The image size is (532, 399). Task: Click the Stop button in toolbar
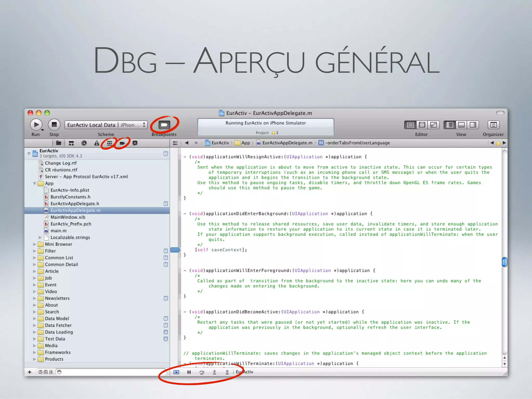click(x=54, y=125)
